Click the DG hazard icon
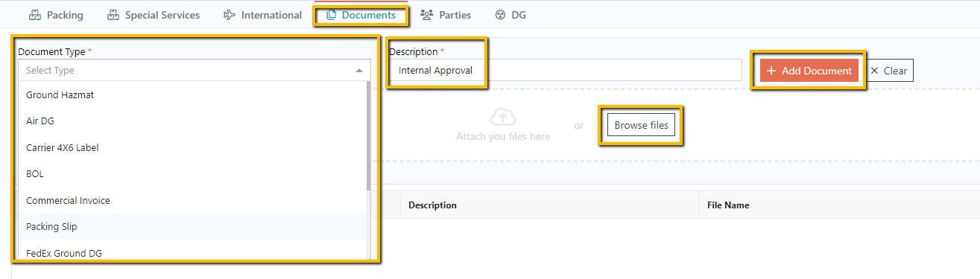The image size is (980, 279). pos(501,15)
